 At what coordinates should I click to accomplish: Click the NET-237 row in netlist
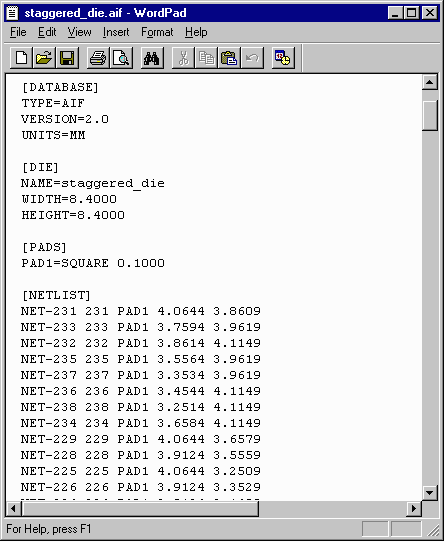pyautogui.click(x=141, y=375)
